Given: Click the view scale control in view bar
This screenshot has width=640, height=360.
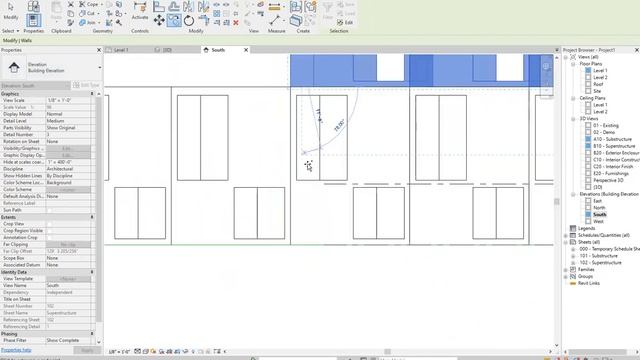Looking at the screenshot, I should [x=119, y=351].
